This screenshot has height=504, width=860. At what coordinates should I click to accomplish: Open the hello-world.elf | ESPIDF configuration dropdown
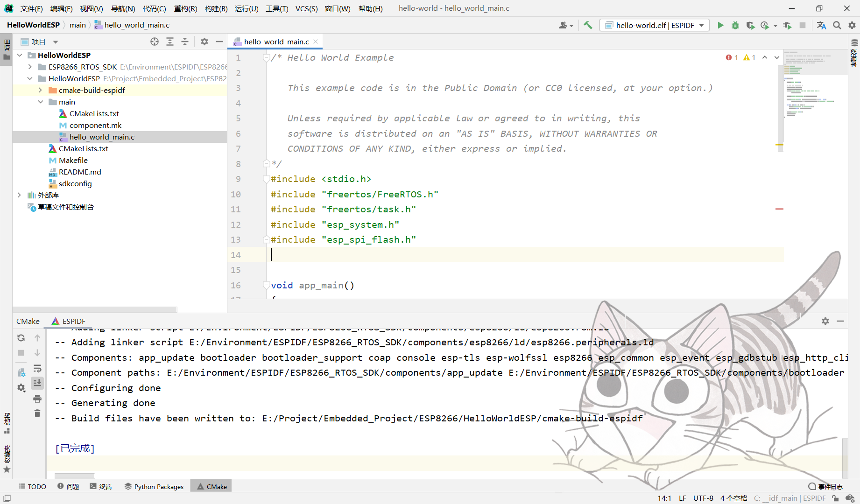pyautogui.click(x=654, y=25)
